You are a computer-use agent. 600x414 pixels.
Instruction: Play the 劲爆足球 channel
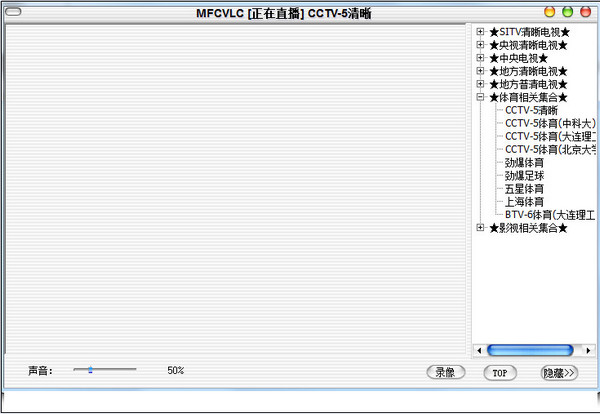524,176
